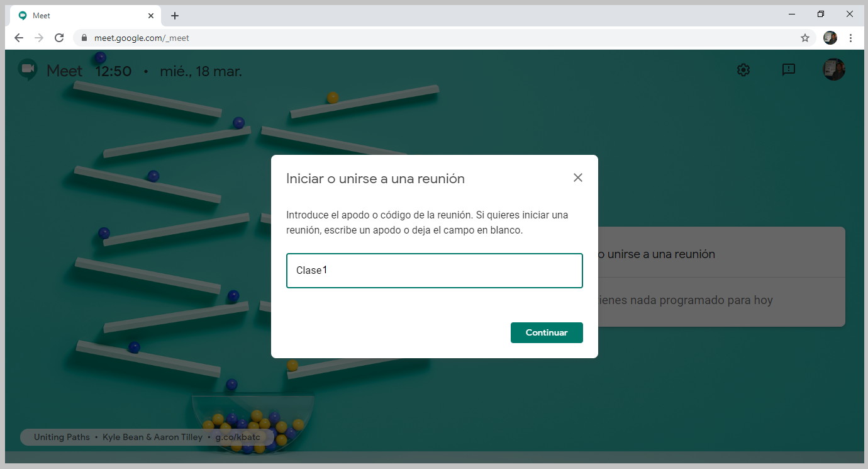Click the Meet camera logo
868x469 pixels.
[28, 70]
